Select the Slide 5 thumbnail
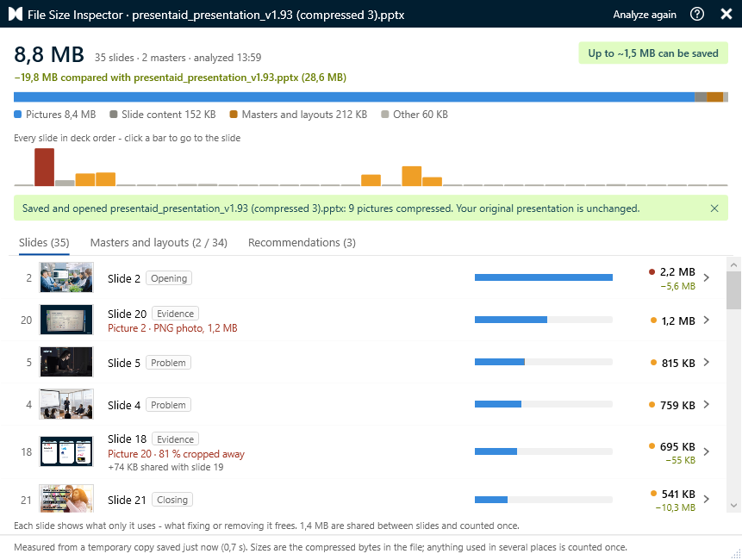The width and height of the screenshot is (742, 560). pos(66,362)
